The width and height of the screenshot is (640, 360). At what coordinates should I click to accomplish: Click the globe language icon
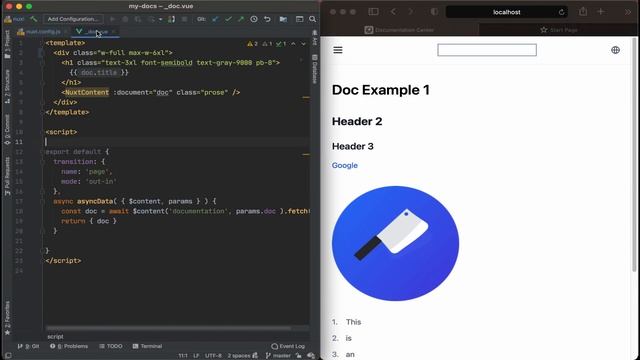(616, 50)
